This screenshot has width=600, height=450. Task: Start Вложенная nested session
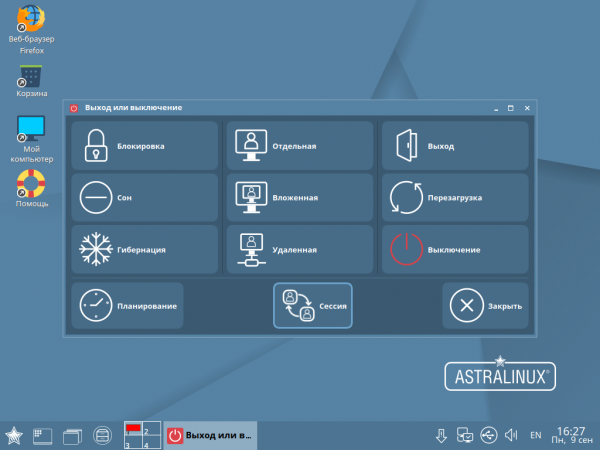click(300, 198)
